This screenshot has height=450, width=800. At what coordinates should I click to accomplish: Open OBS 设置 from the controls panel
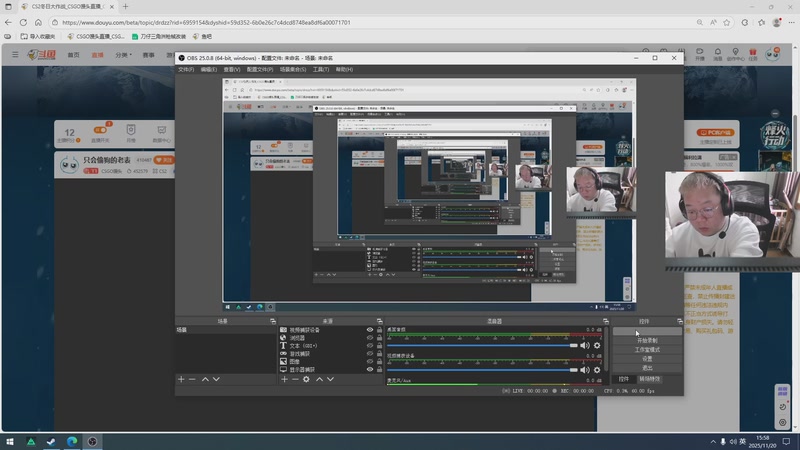point(647,359)
